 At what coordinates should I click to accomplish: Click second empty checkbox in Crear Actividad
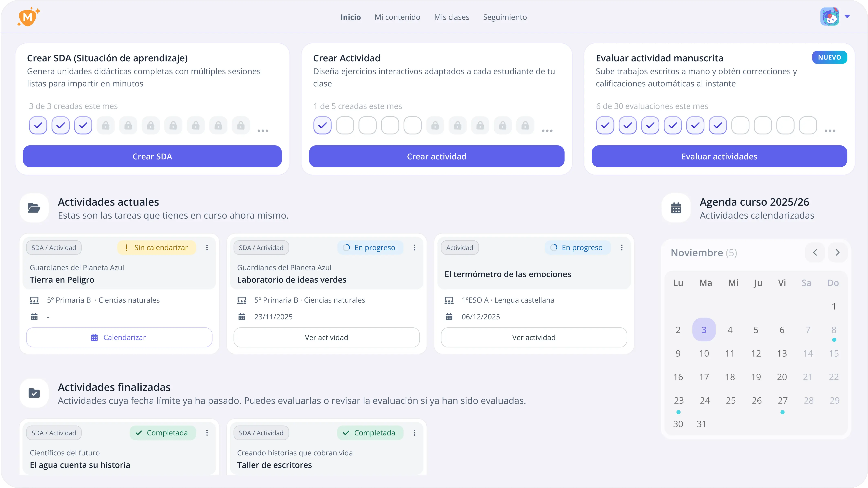tap(367, 125)
